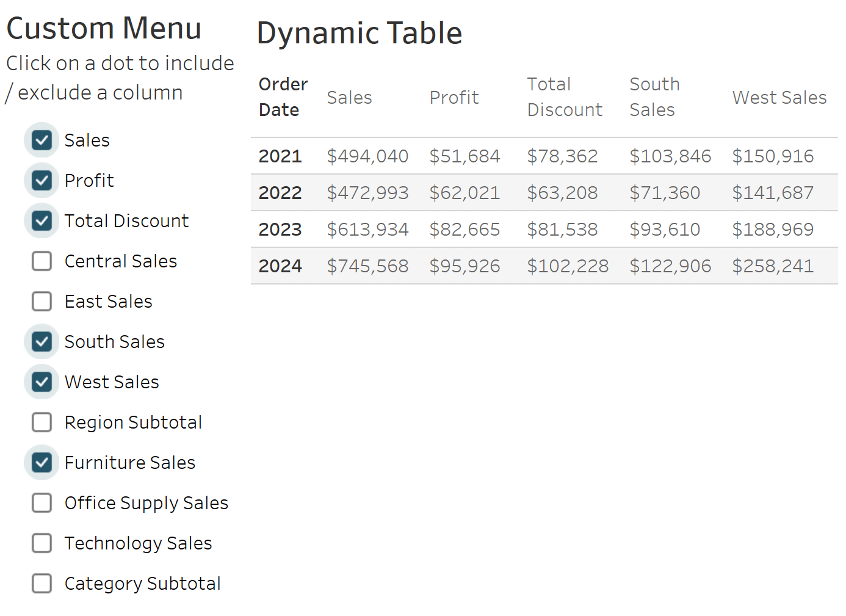
Task: Toggle off the South Sales checkbox
Action: coord(41,341)
